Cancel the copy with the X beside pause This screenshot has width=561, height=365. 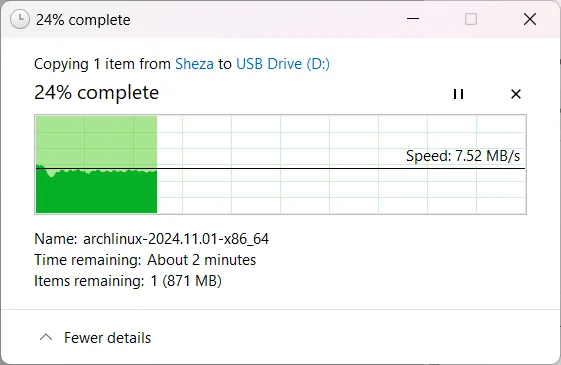(x=516, y=94)
